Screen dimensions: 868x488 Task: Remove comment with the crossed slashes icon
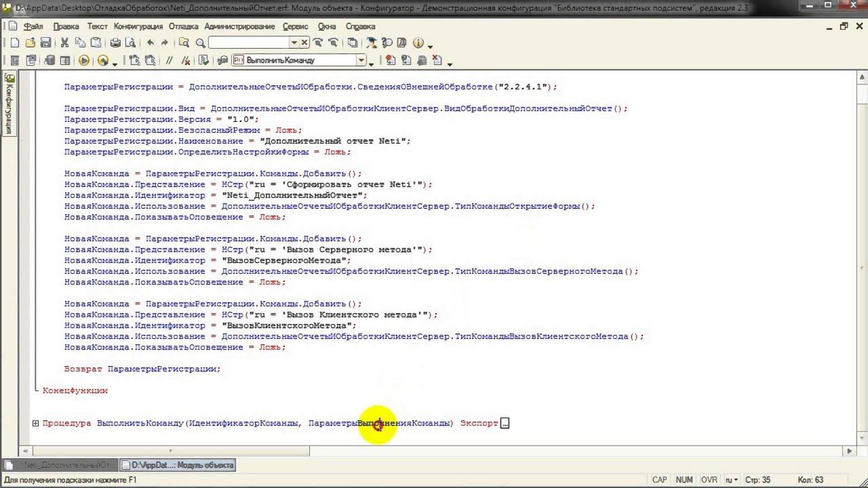tap(184, 60)
